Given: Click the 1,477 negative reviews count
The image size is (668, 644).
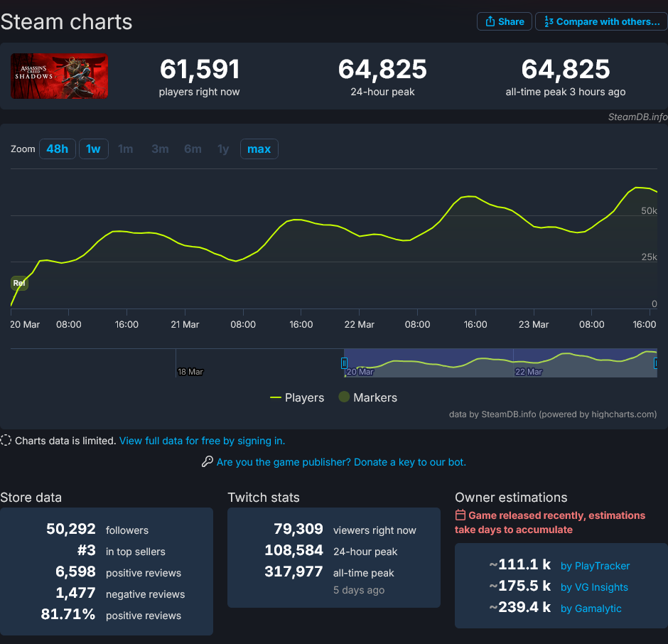Looking at the screenshot, I should point(75,593).
